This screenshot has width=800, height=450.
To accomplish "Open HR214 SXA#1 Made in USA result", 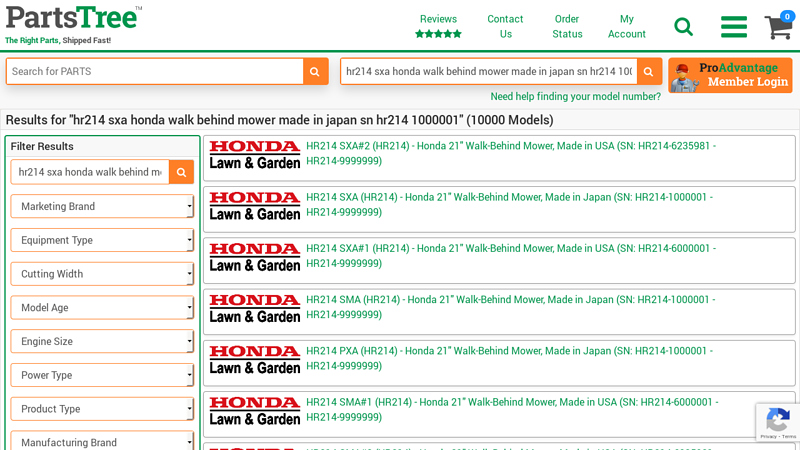I will point(511,256).
